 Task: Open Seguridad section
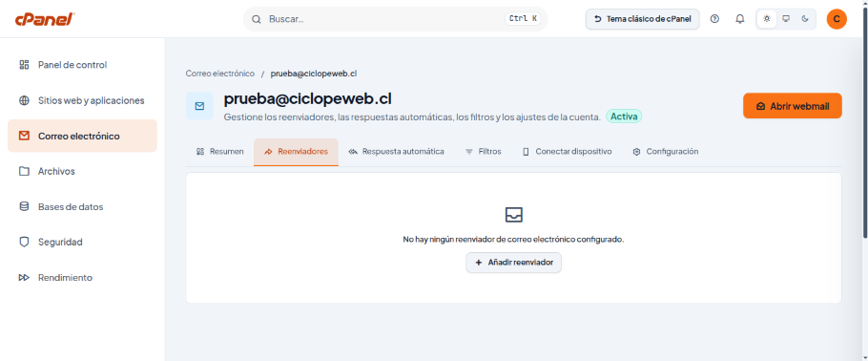[x=82, y=243]
